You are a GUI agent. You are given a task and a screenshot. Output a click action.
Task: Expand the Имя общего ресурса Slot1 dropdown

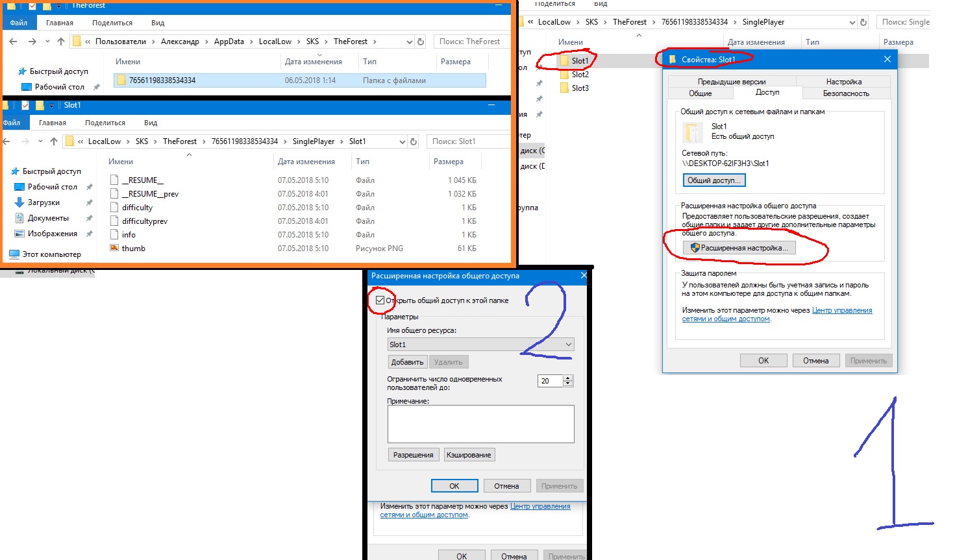(569, 345)
